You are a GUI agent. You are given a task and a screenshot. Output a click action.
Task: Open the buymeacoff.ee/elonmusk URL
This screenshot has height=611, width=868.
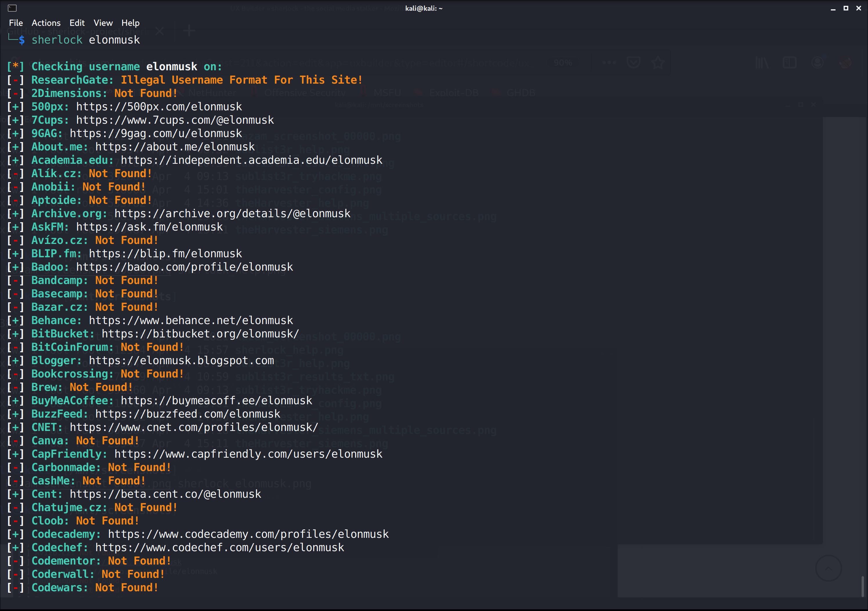point(216,400)
